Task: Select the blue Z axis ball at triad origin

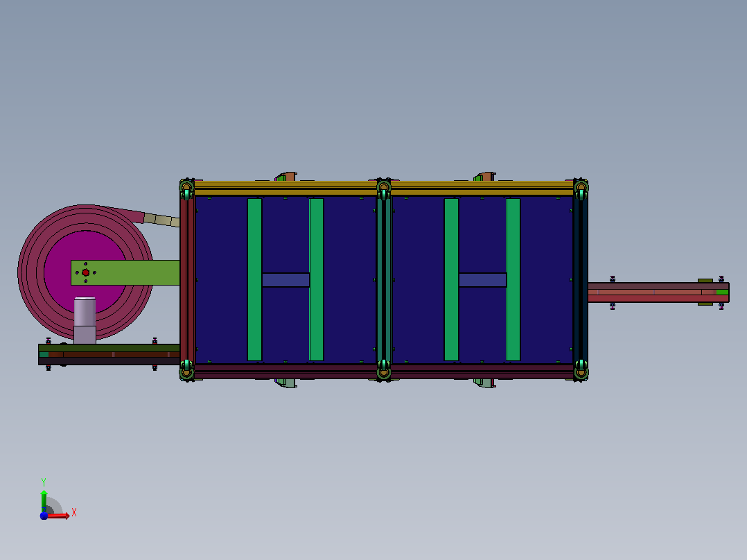Action: (x=44, y=516)
